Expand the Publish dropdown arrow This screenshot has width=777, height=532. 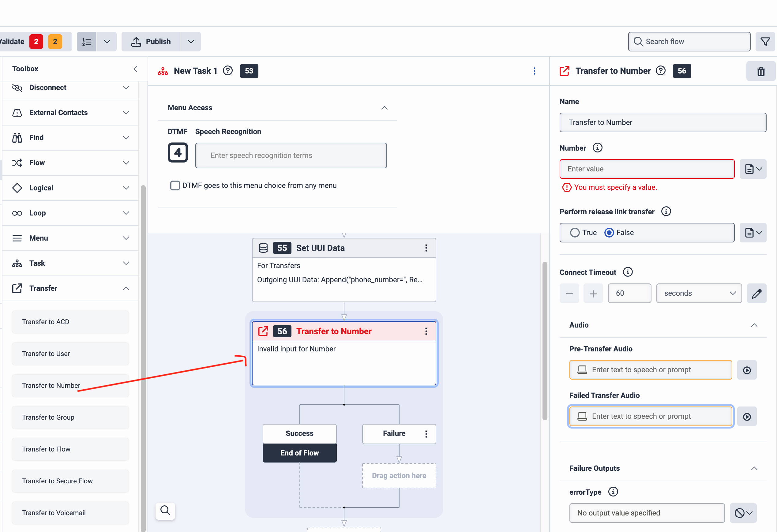(191, 41)
